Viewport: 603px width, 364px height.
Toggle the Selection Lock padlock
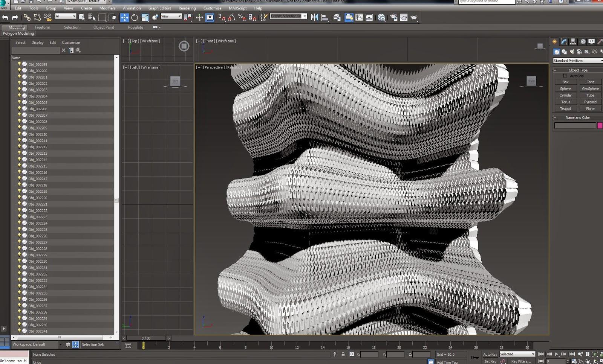tap(343, 354)
